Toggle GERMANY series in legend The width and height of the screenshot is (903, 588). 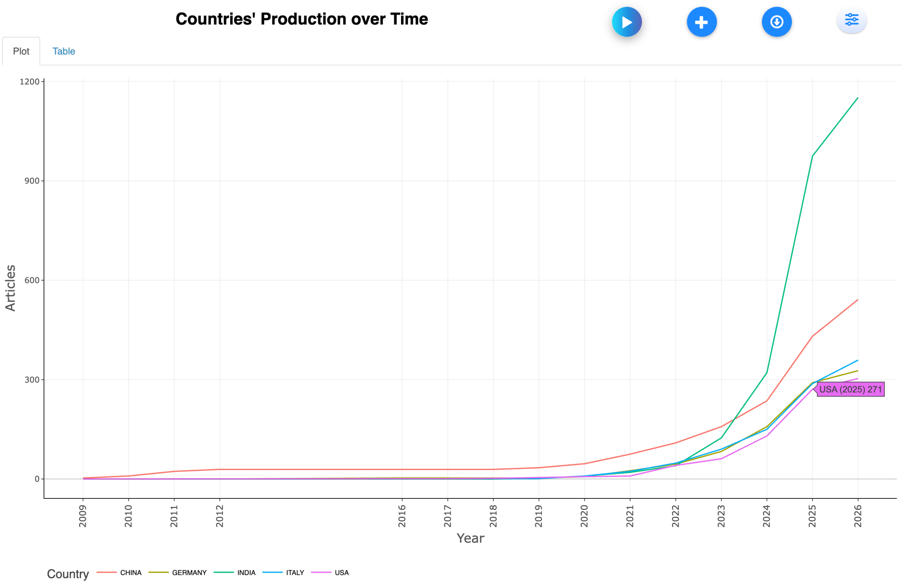[189, 572]
